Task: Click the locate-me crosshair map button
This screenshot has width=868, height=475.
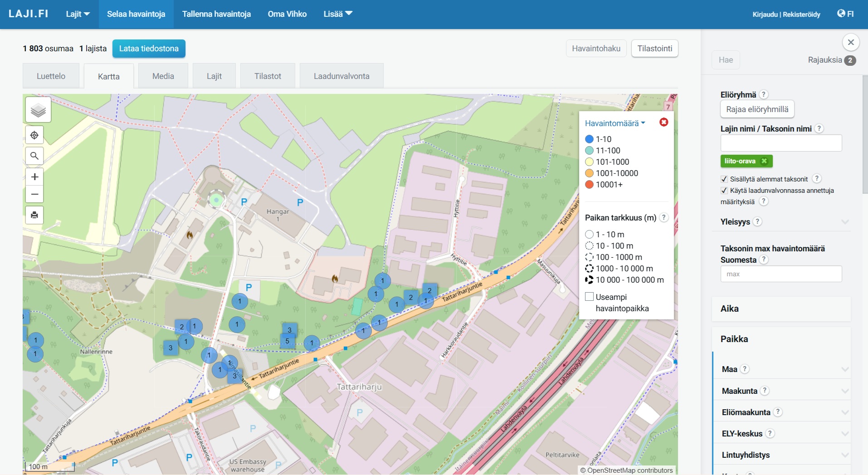Action: tap(34, 135)
